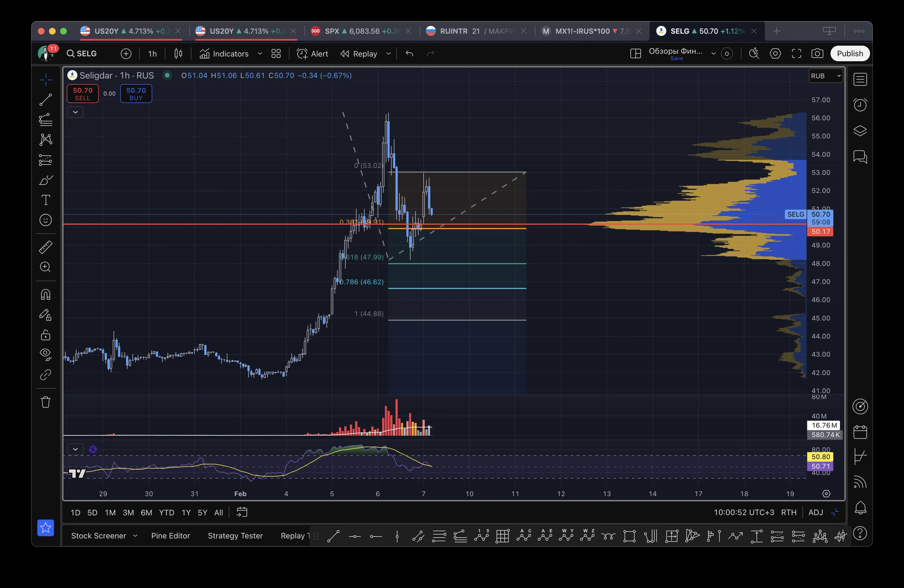Open the object tree layers panel
904x588 pixels.
coord(860,131)
